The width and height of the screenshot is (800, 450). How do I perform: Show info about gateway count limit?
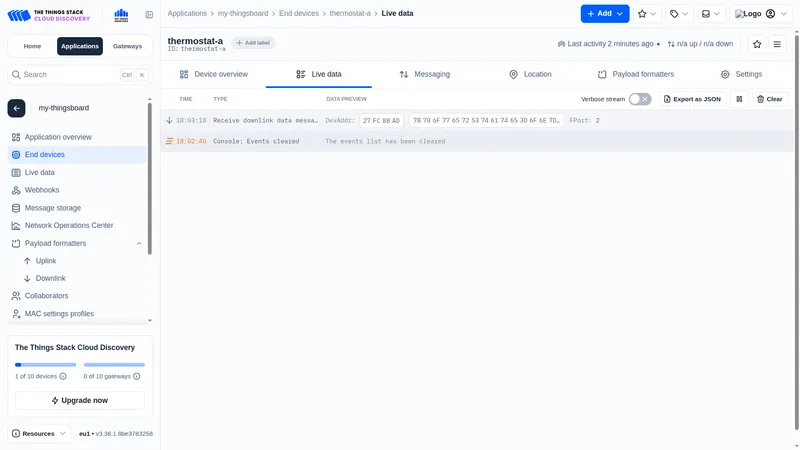(137, 377)
